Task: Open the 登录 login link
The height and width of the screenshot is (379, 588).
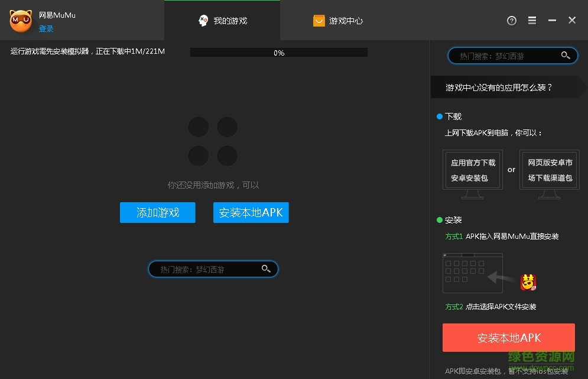Action: coord(46,28)
